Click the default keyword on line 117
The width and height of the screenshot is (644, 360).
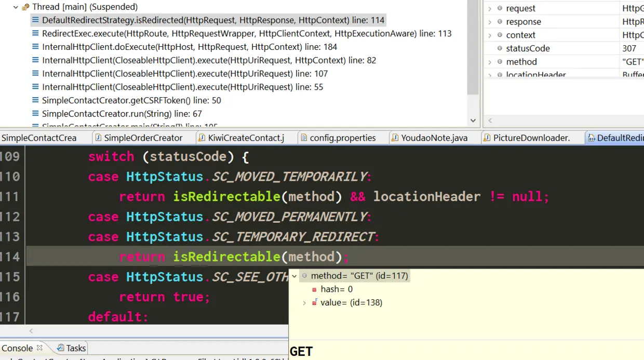click(118, 317)
